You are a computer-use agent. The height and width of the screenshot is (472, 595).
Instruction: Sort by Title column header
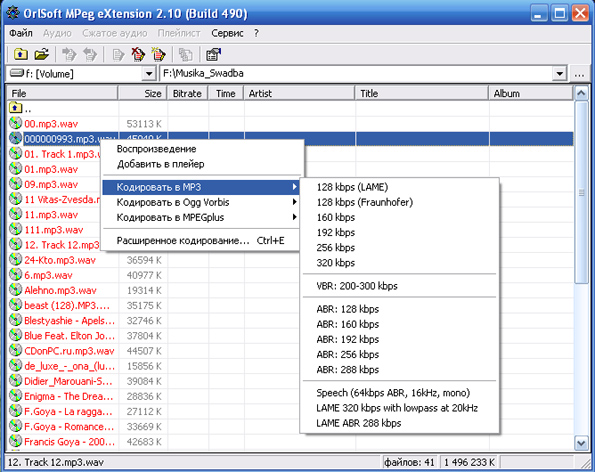tap(422, 93)
